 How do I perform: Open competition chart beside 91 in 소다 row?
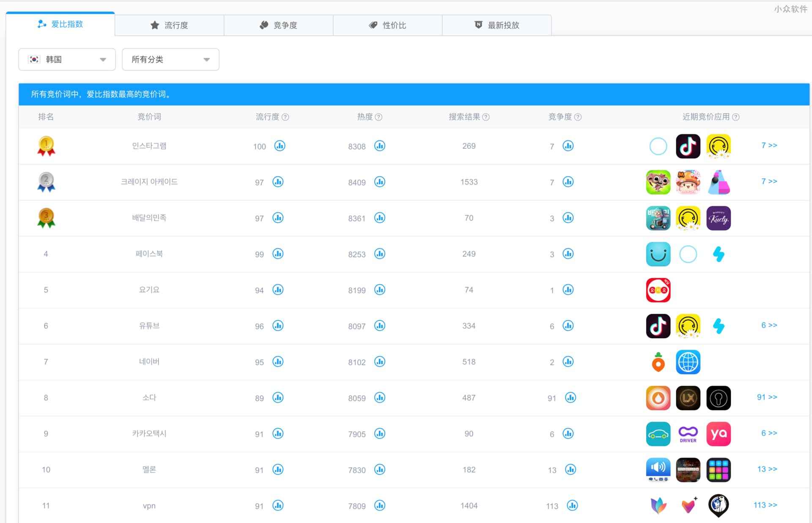tap(571, 397)
